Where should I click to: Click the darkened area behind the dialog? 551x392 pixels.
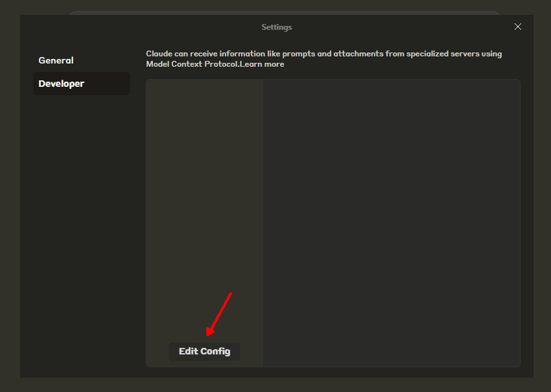point(10,194)
